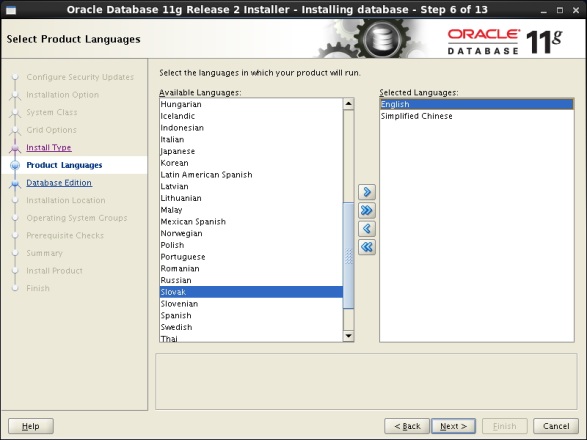Select Hungarian in Available Languages

click(251, 104)
